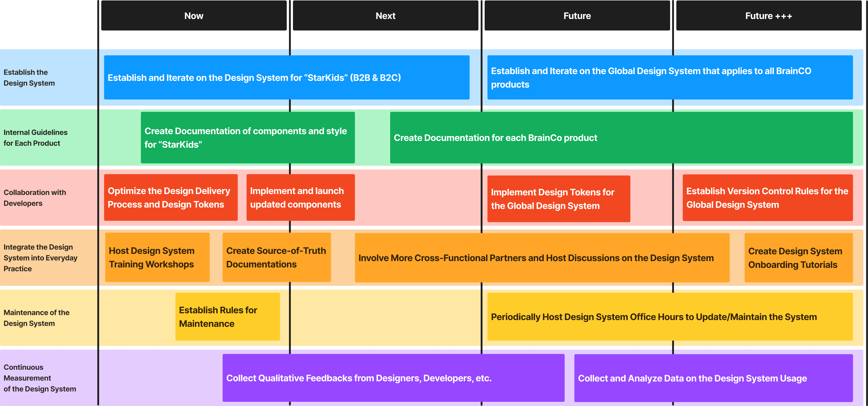
Task: Open Establish Rules for Maintenance yellow card
Action: point(227,317)
